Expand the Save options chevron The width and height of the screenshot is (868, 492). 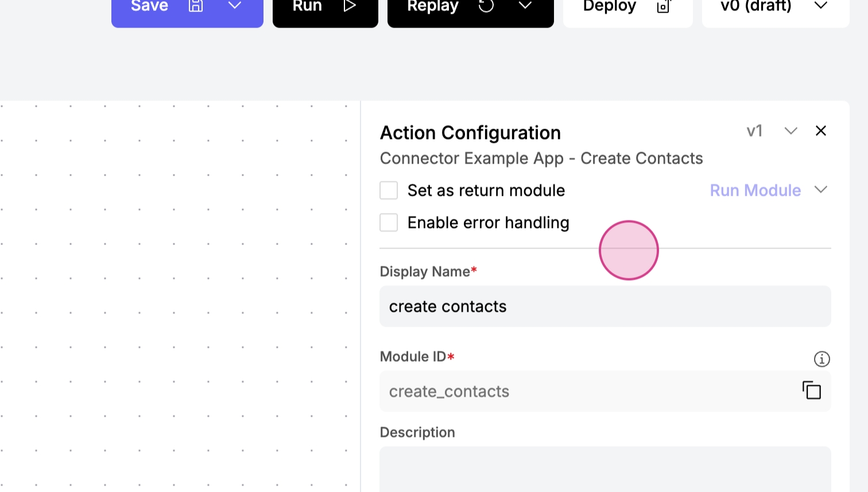234,6
